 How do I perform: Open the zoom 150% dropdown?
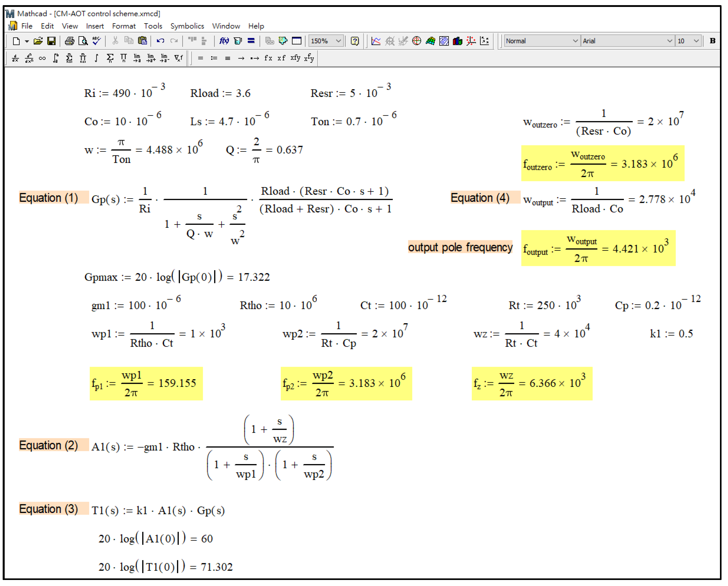pyautogui.click(x=338, y=41)
